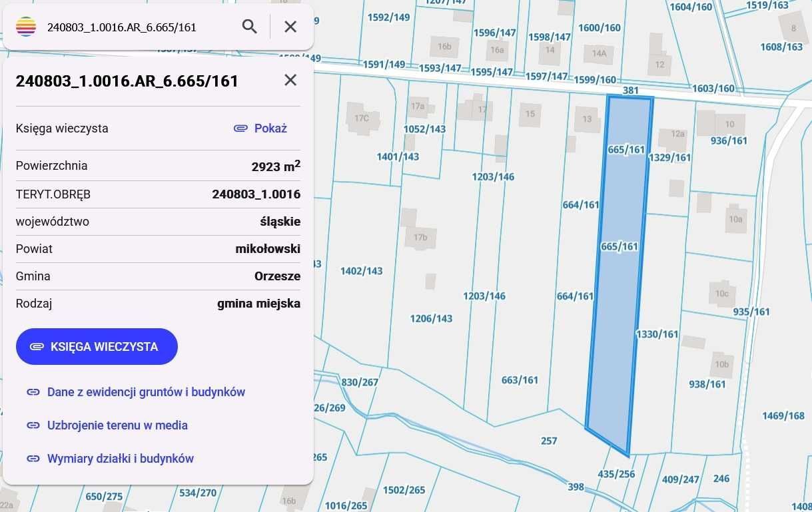Select parcel 830/267 on the map
The width and height of the screenshot is (812, 512).
click(x=360, y=382)
